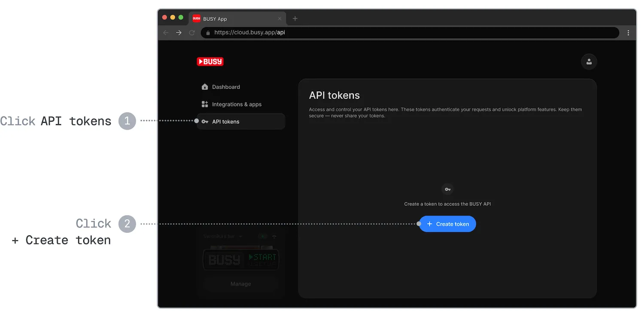Click the Integrations & apps grid icon

[x=205, y=104]
